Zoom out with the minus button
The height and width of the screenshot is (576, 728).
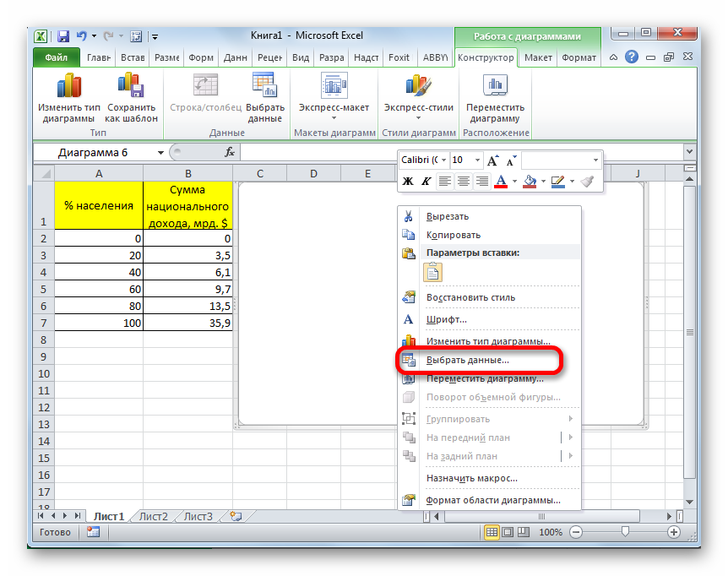point(576,532)
